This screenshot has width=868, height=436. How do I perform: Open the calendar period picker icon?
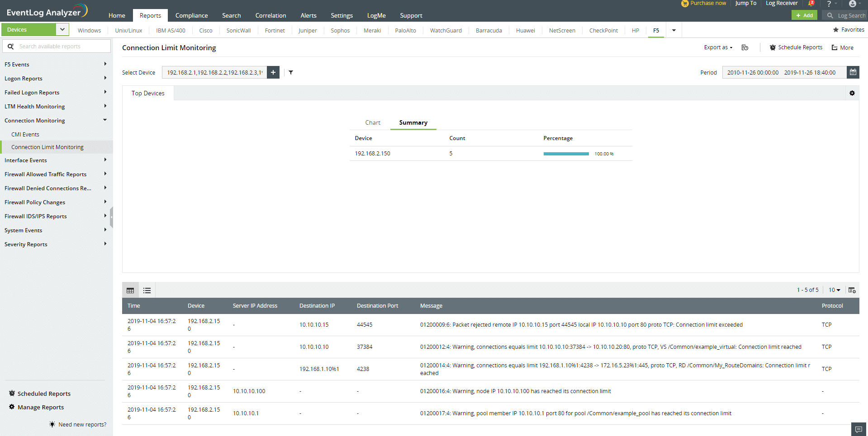tap(853, 72)
